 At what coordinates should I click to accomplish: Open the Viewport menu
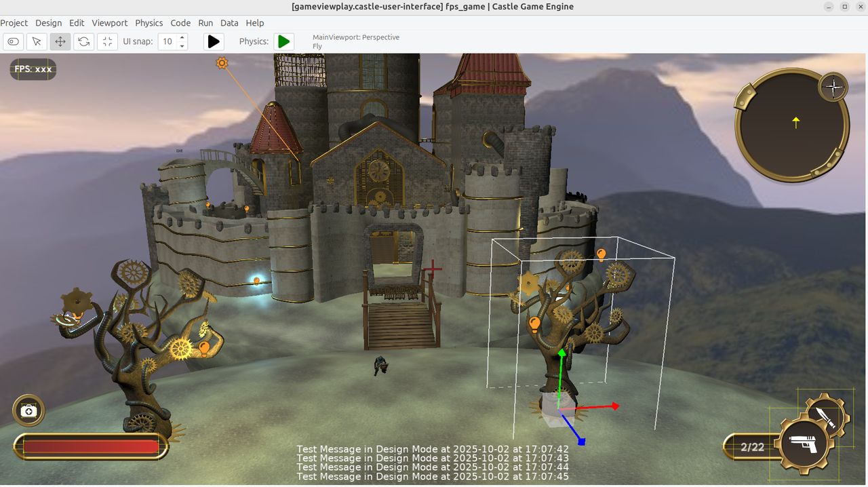click(x=109, y=22)
